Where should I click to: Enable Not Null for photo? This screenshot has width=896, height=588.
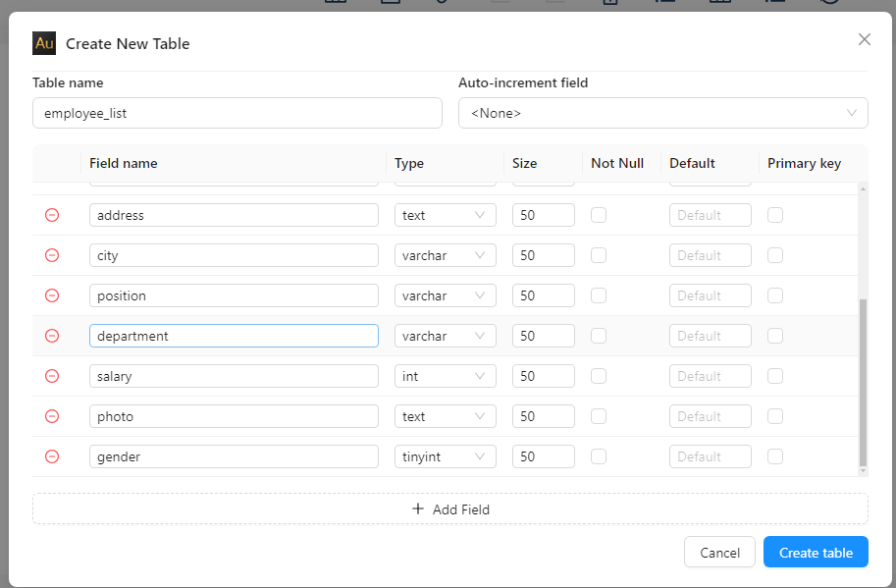[599, 416]
